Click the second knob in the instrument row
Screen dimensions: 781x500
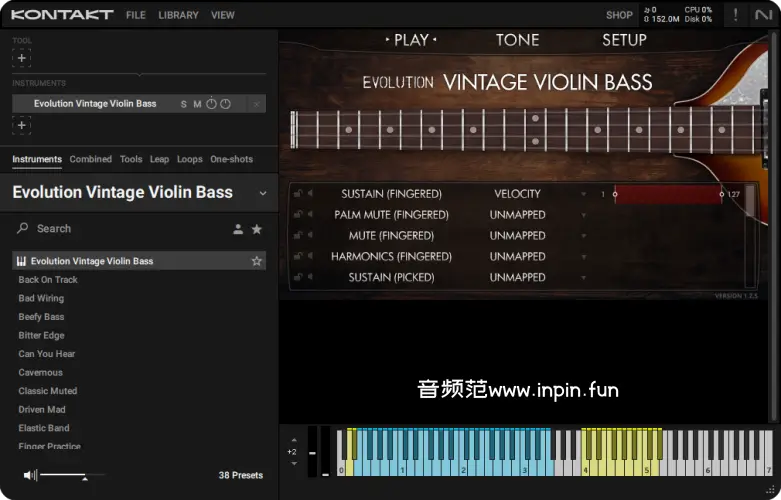pos(226,104)
